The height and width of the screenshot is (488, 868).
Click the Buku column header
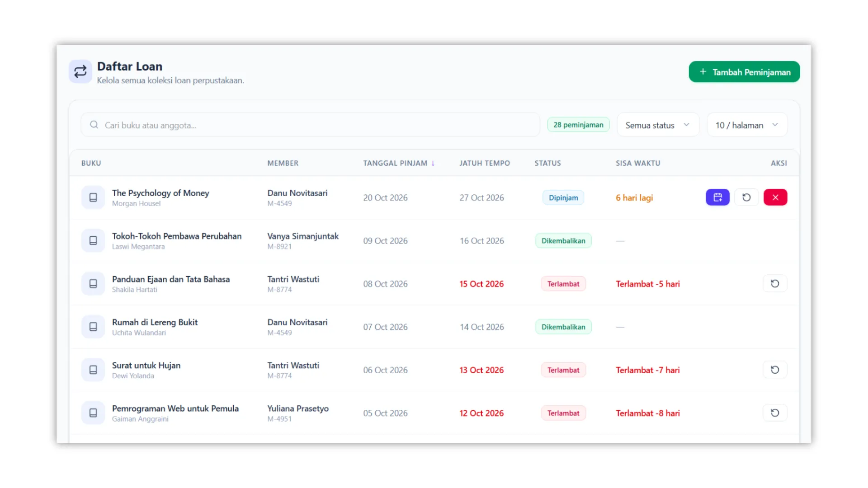(91, 163)
